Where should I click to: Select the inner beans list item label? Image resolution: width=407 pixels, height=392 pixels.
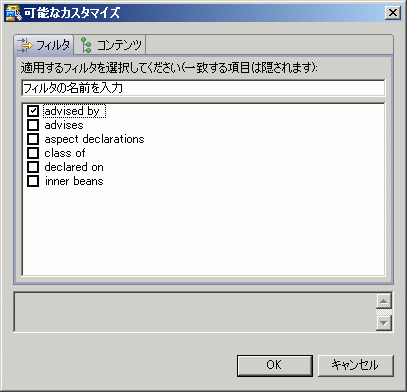[74, 181]
